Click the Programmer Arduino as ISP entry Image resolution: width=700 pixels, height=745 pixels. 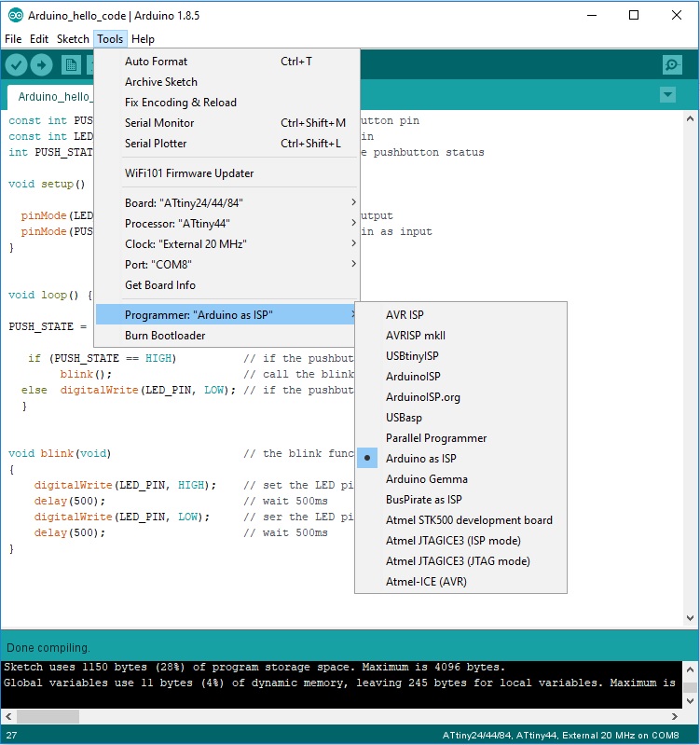(226, 314)
